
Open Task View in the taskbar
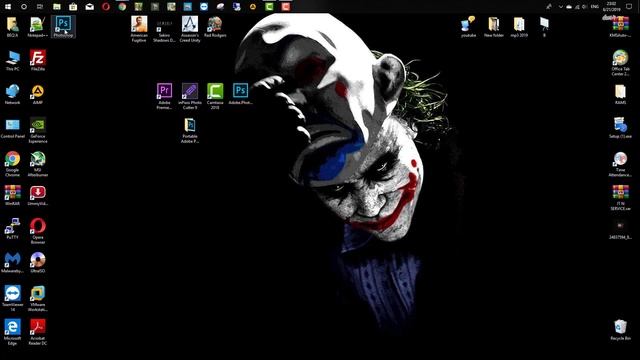click(x=40, y=7)
